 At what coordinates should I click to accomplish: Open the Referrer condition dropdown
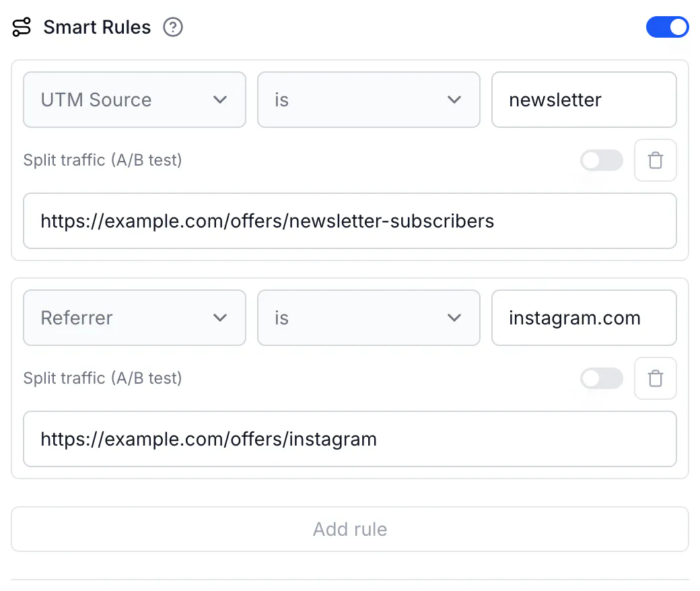click(135, 318)
